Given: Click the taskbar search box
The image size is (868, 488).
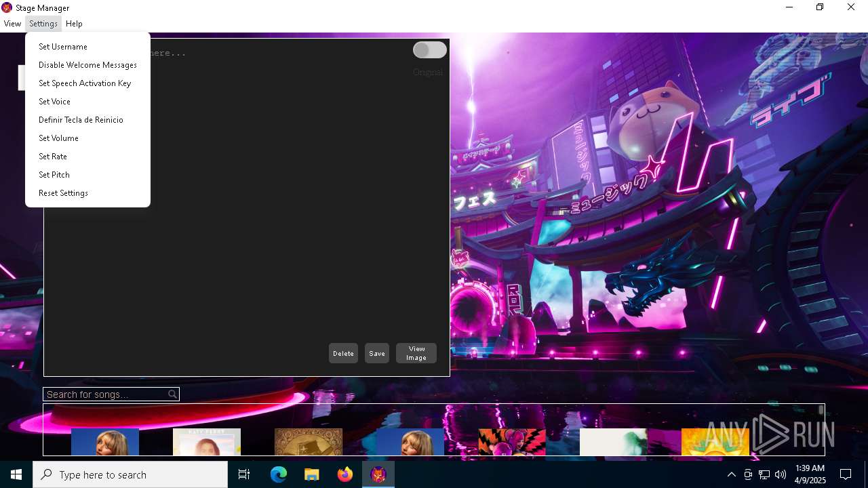Looking at the screenshot, I should [x=130, y=474].
